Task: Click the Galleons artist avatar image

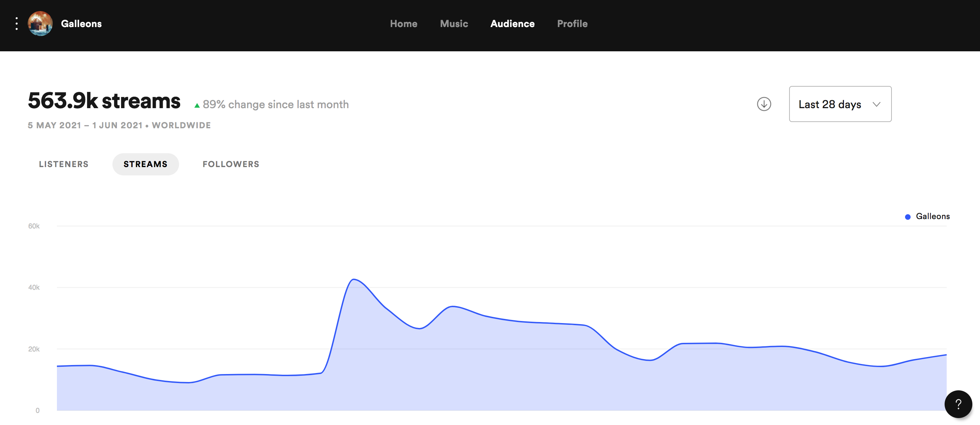Action: [x=40, y=24]
